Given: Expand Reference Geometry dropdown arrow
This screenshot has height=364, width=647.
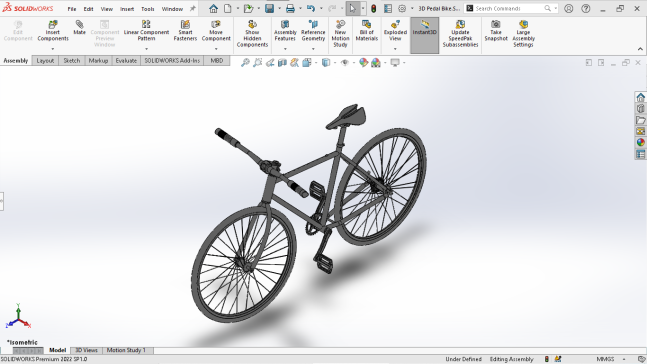Looking at the screenshot, I should [x=313, y=49].
